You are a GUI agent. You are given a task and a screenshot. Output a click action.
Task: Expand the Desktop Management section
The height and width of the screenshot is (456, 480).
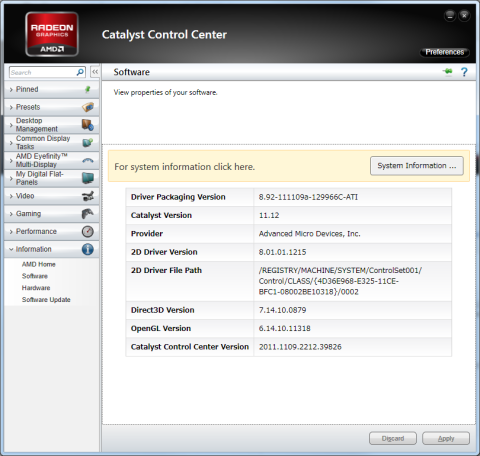click(52, 125)
